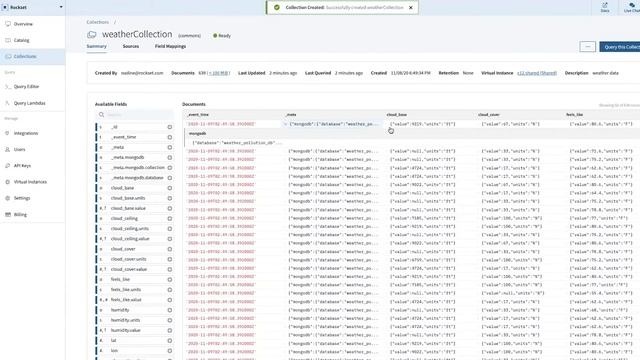The width and height of the screenshot is (640, 360).
Task: Click the _event_time column header
Action: (198, 115)
